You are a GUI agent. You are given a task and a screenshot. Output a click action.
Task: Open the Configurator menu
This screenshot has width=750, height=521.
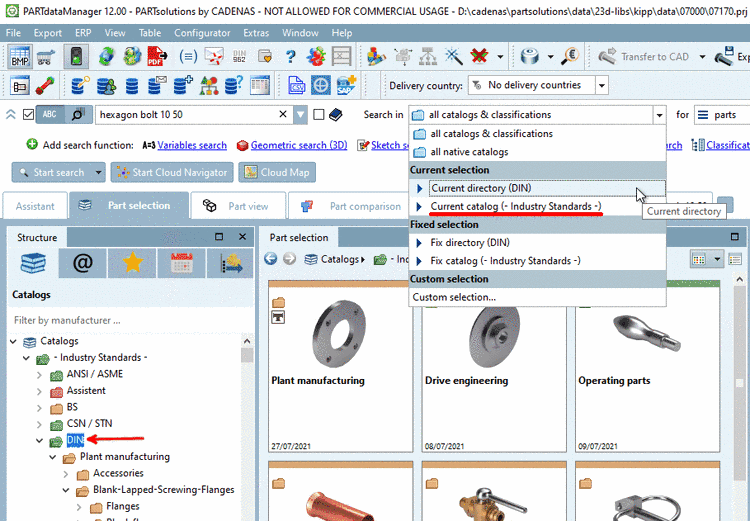(x=202, y=33)
